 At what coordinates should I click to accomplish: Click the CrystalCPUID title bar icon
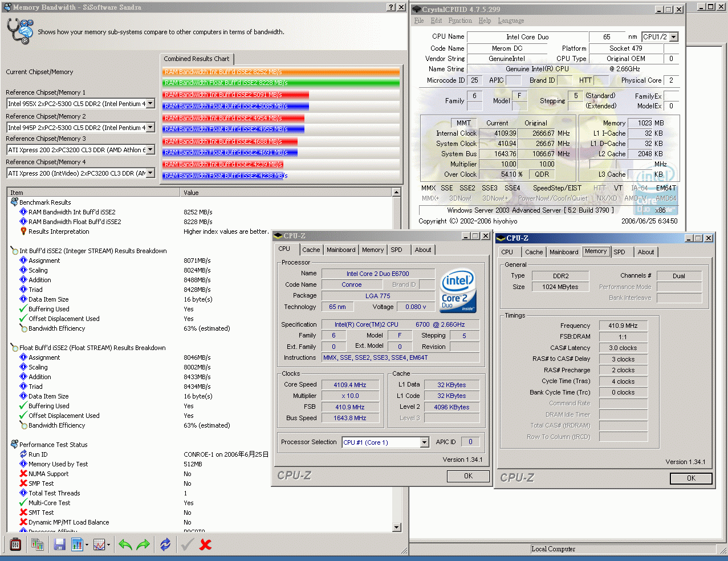click(x=416, y=9)
